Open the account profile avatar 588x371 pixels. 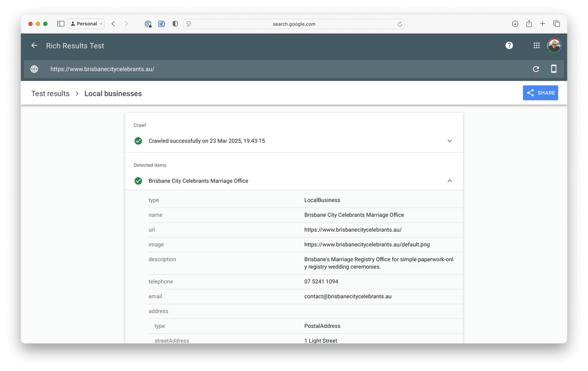(554, 46)
